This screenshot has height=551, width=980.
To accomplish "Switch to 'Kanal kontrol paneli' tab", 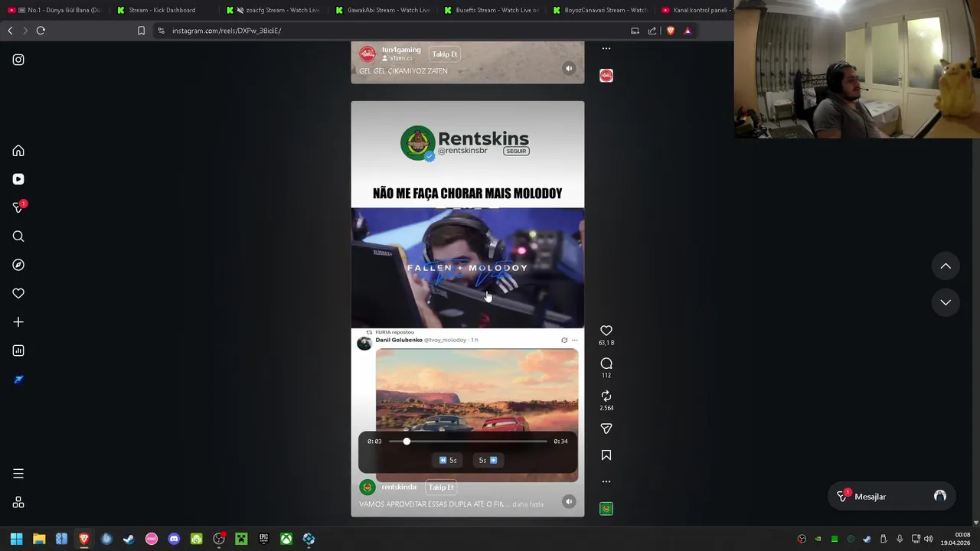I will pos(695,10).
